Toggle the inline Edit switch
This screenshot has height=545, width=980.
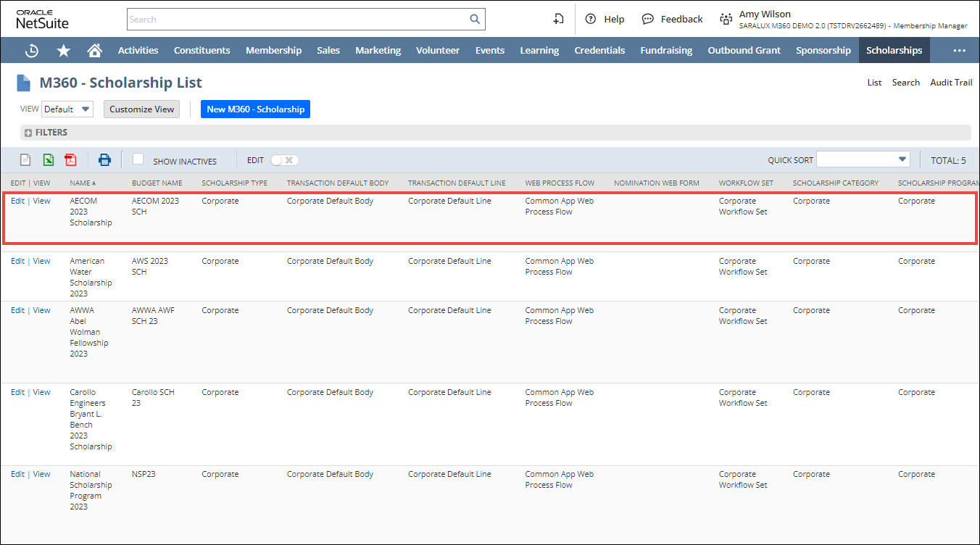(x=283, y=160)
